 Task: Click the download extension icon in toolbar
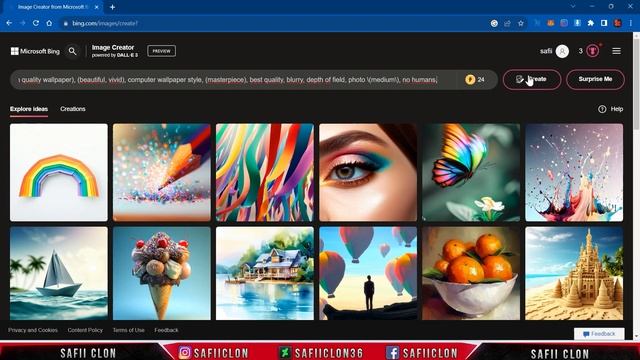pos(577,23)
